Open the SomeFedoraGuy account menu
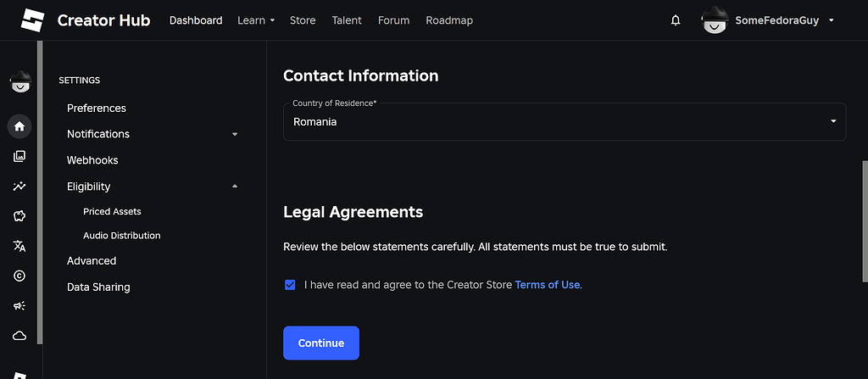This screenshot has height=379, width=868. click(x=768, y=20)
